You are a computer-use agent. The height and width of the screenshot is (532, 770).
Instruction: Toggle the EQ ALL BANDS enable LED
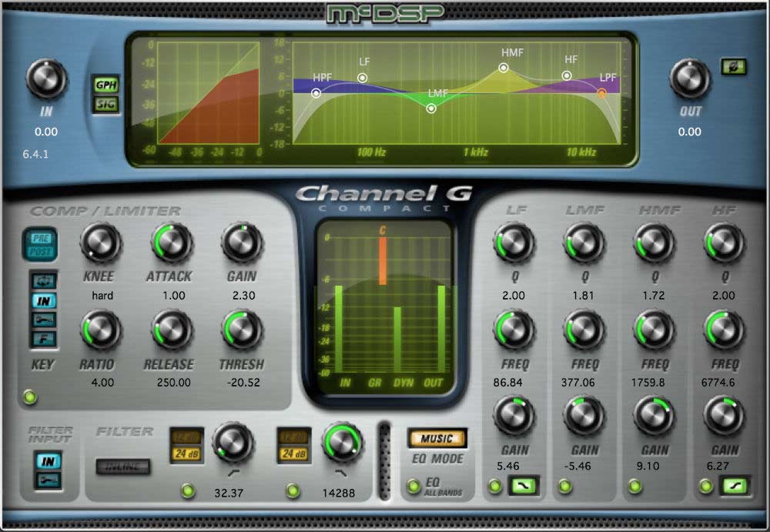coord(414,487)
